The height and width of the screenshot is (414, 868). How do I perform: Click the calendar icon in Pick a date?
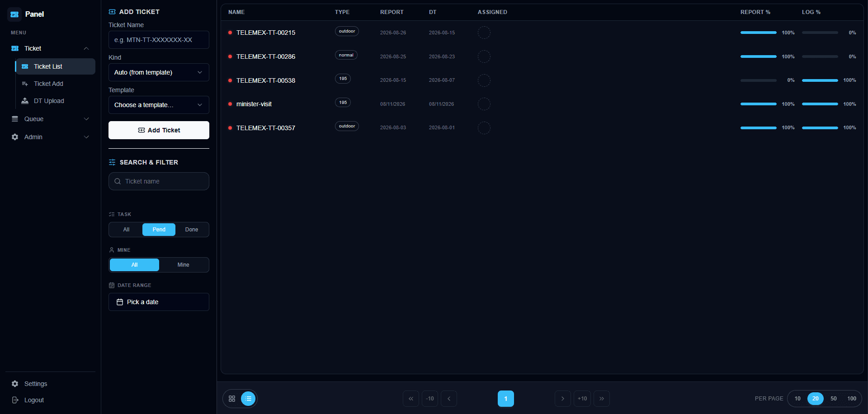(120, 302)
